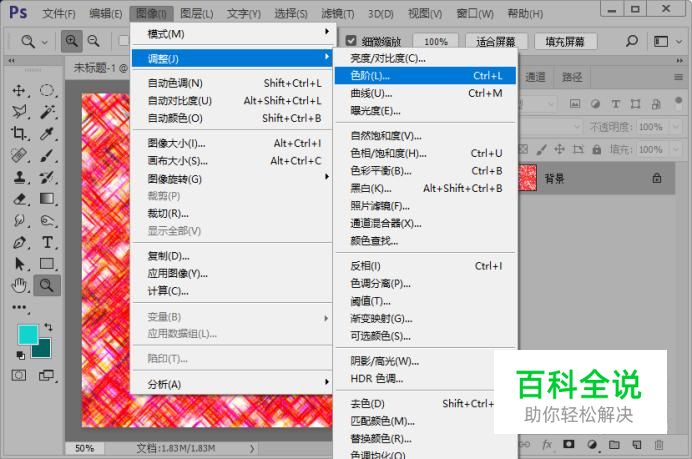692x459 pixels.
Task: Click Zoom In in options bar
Action: pyautogui.click(x=71, y=41)
